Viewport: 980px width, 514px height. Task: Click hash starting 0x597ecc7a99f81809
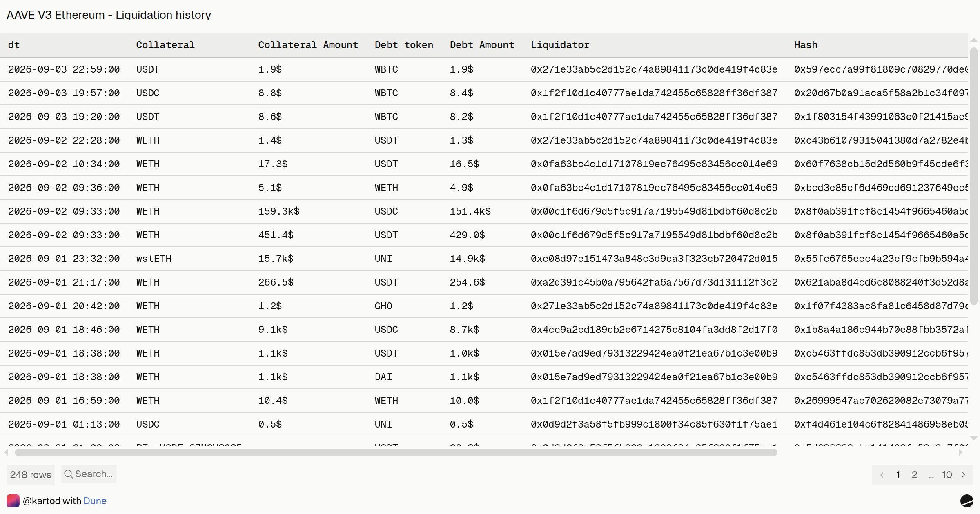point(881,69)
